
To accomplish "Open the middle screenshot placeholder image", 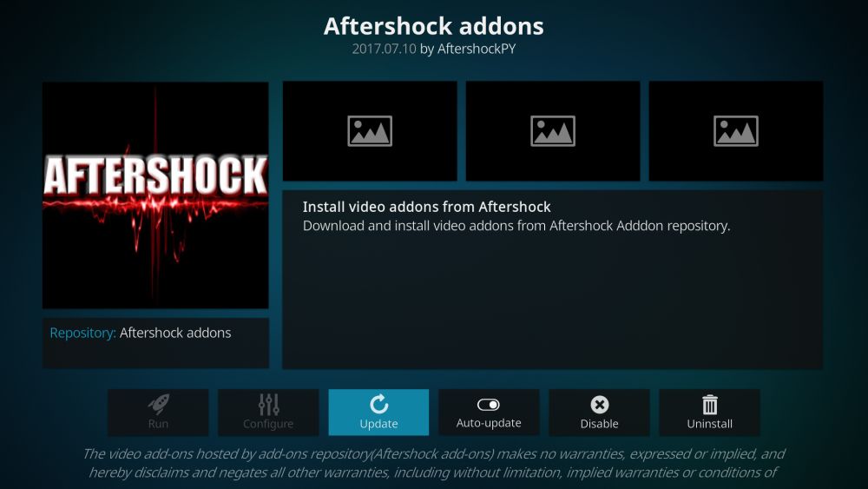I will [x=553, y=130].
